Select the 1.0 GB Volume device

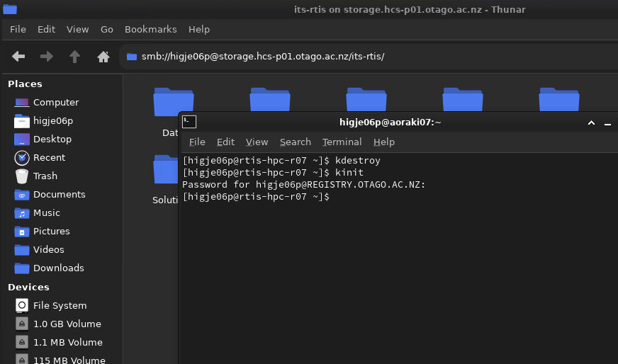point(67,324)
